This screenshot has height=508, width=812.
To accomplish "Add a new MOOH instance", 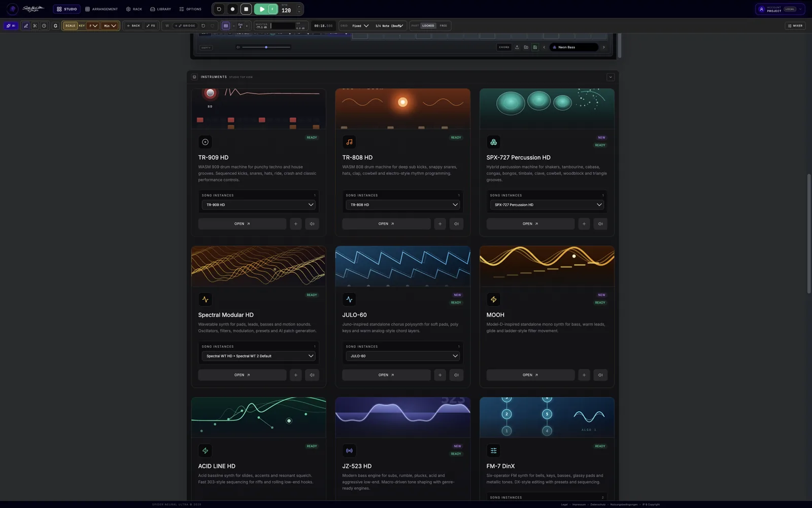I will [584, 375].
